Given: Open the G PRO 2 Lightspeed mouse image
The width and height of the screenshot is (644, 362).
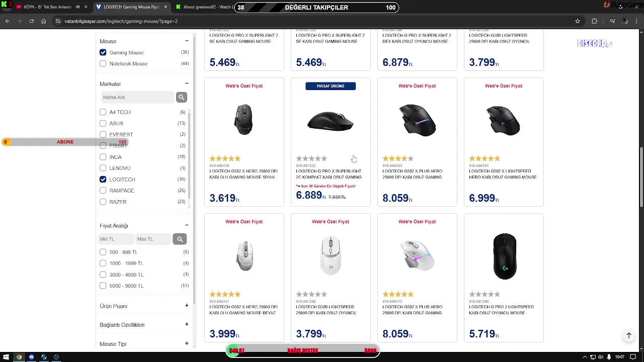Looking at the screenshot, I should pos(504,256).
